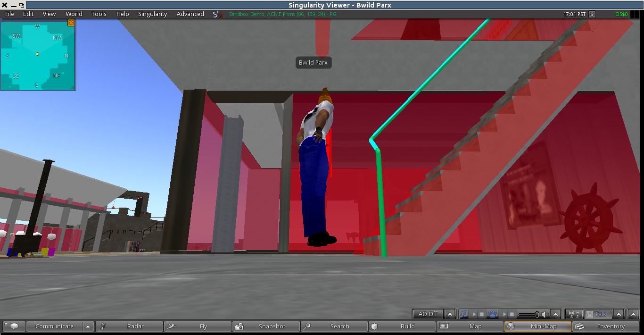This screenshot has height=335, width=644.
Task: Click the yellow avatar dot on mini-map
Action: coord(37,54)
